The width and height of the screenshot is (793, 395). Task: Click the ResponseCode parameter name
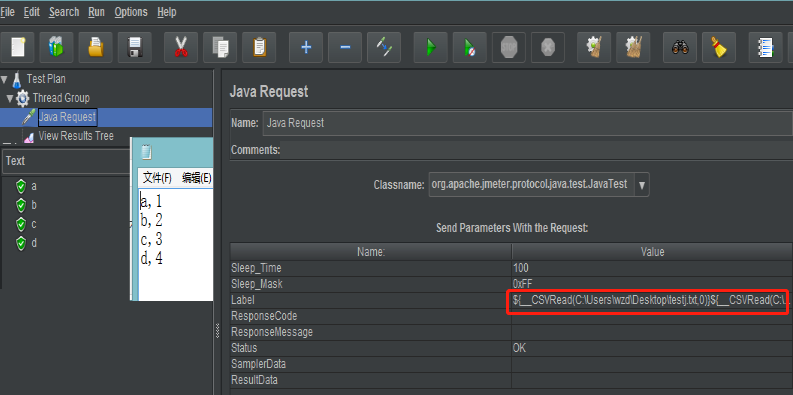pos(264,317)
